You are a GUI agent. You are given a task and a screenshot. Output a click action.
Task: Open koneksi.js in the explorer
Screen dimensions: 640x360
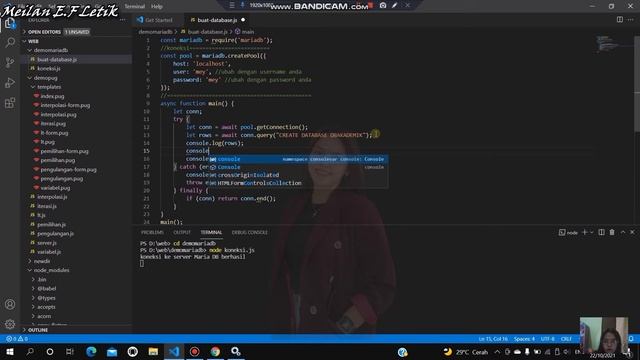pos(49,69)
